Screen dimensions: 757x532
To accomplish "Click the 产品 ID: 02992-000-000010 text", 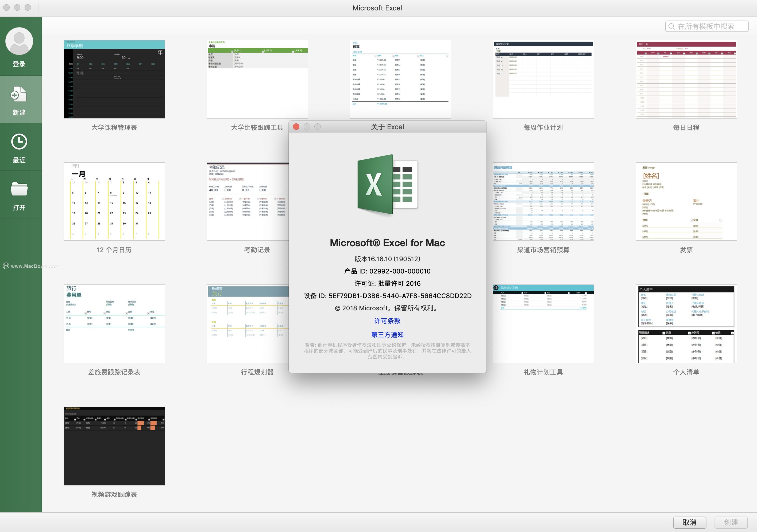I will point(387,271).
